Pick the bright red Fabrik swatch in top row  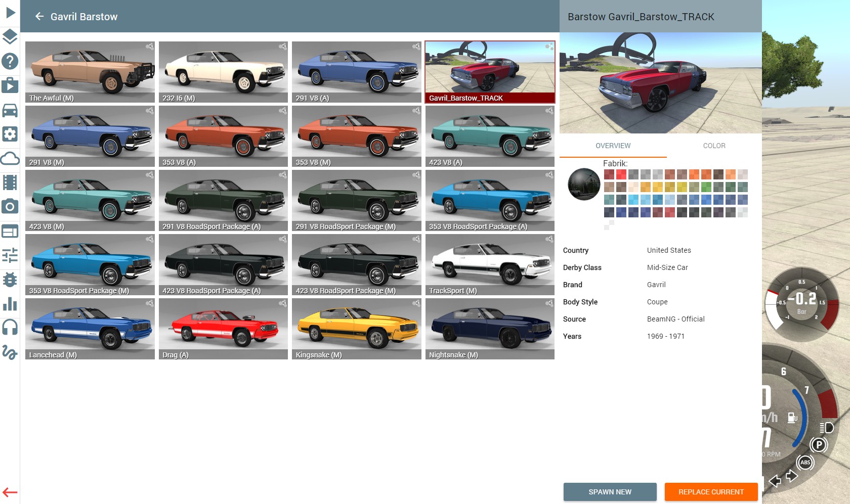click(x=621, y=174)
